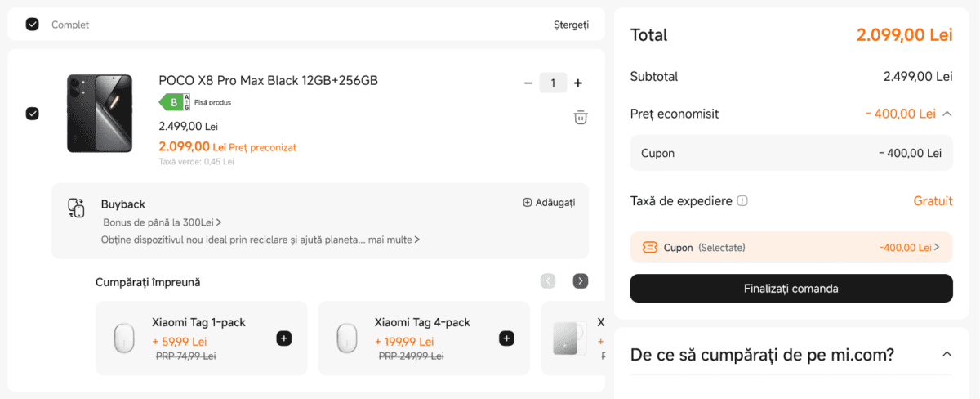Toggle the Complet select-all checkbox
This screenshot has width=980, height=399.
click(32, 25)
